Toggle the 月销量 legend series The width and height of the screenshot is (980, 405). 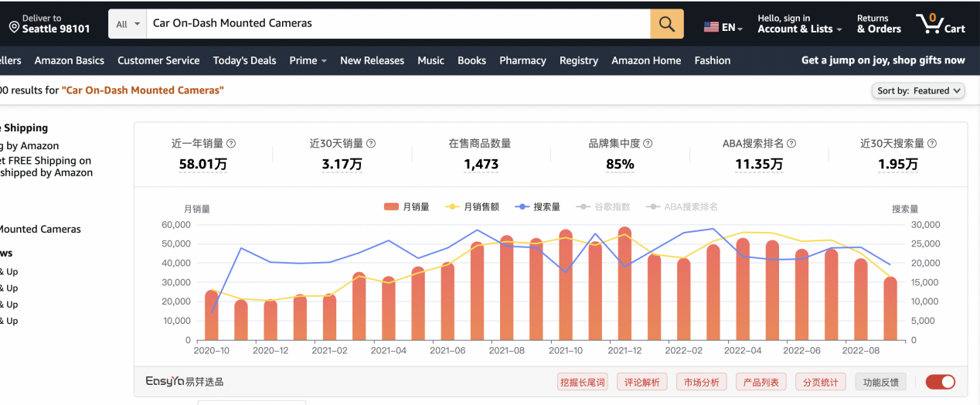tap(407, 207)
